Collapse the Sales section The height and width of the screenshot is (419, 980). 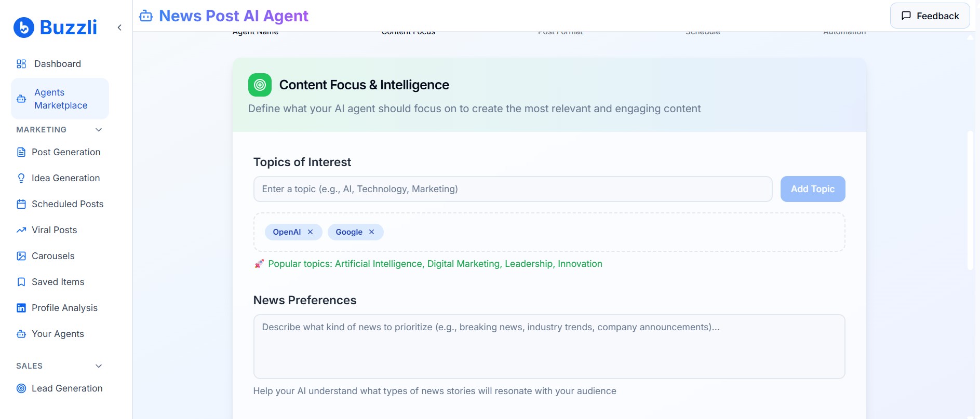99,366
